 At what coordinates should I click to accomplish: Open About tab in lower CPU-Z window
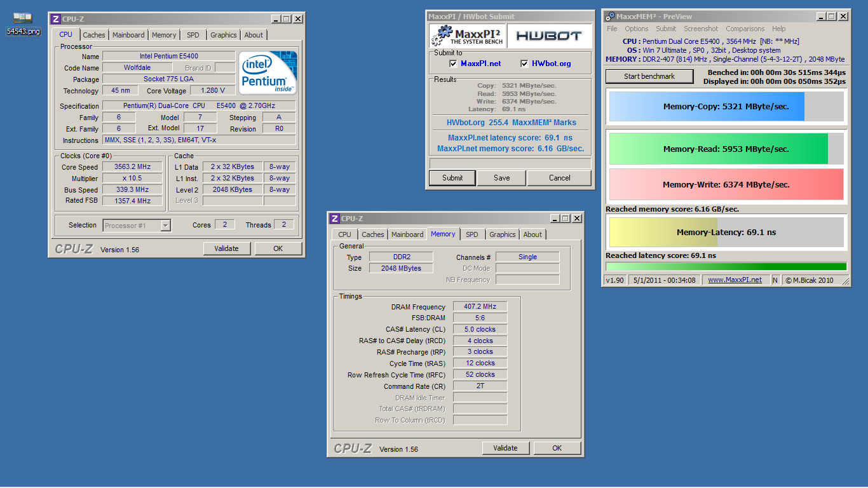tap(532, 234)
